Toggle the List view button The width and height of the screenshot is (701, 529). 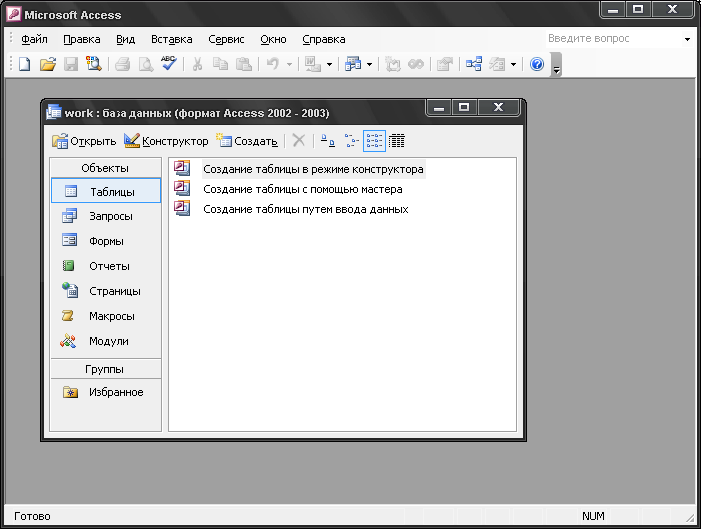(374, 141)
